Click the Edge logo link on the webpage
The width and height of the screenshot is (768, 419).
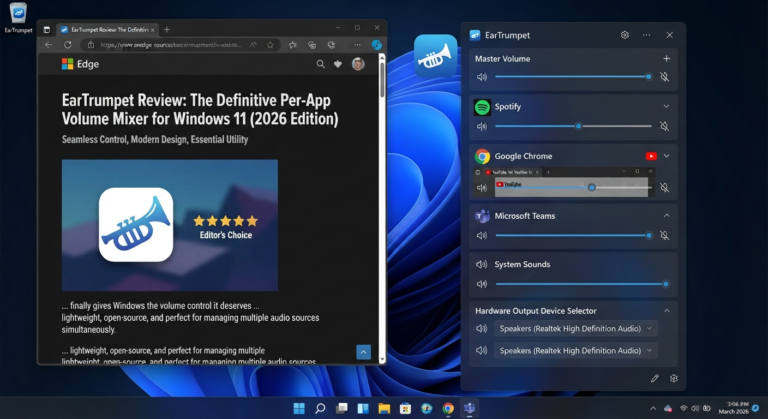80,64
